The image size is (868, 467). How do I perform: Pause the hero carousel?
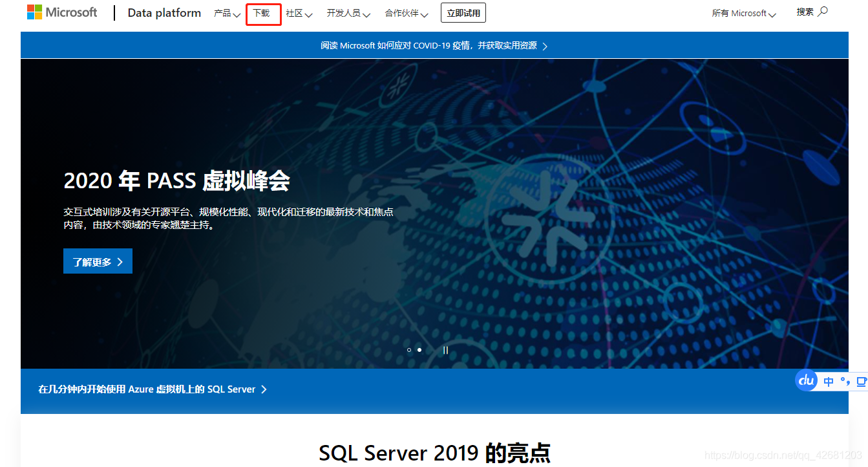(445, 350)
